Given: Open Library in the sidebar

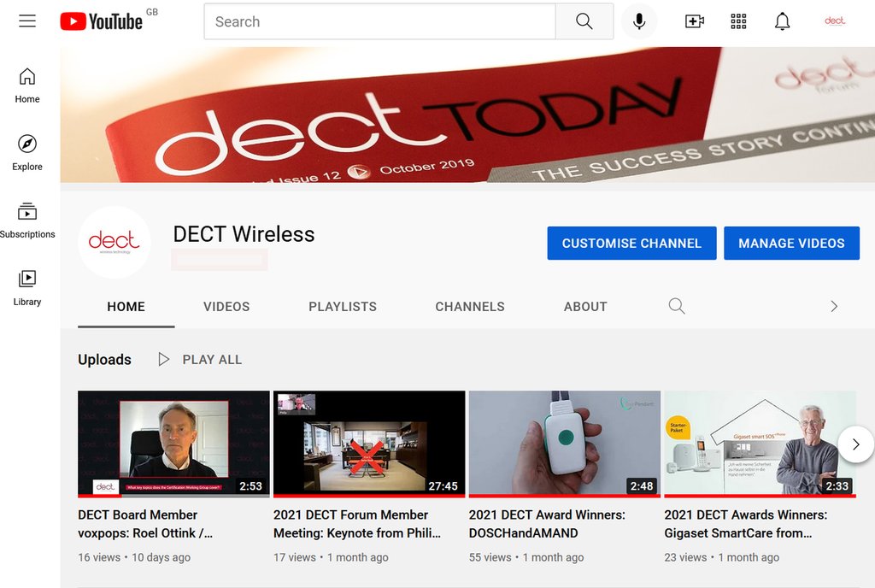Looking at the screenshot, I should click(27, 288).
